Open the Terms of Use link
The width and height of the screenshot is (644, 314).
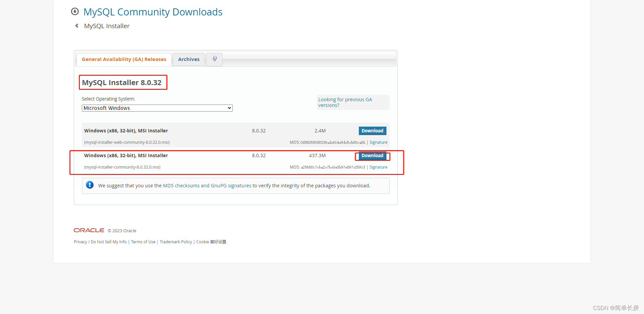(143, 242)
